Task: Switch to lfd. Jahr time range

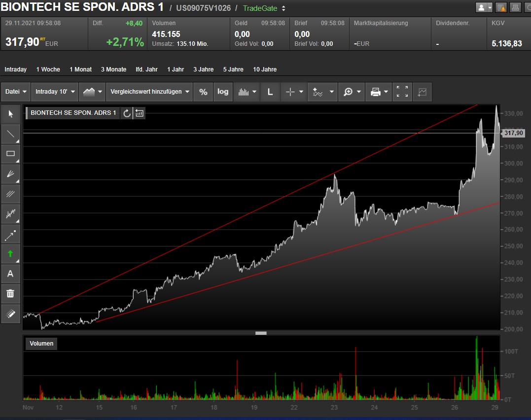Action: 146,70
